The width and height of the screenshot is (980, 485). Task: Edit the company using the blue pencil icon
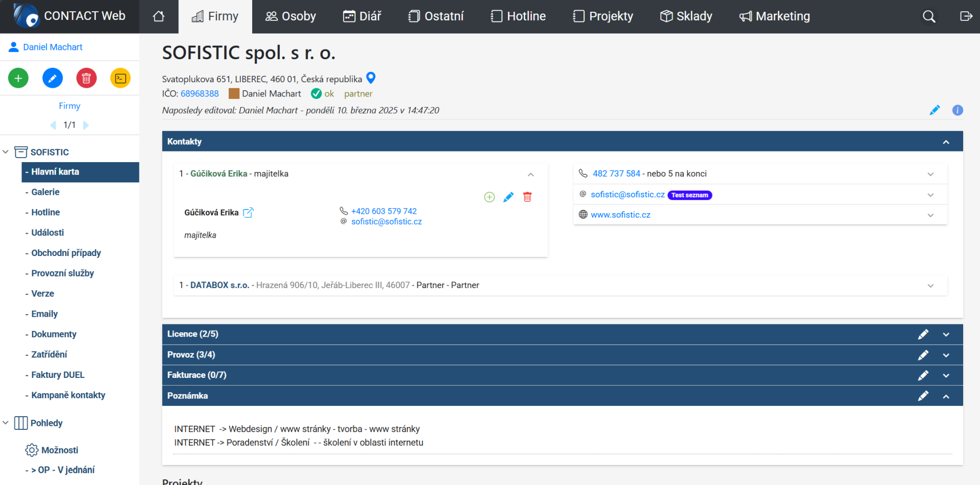(x=53, y=78)
